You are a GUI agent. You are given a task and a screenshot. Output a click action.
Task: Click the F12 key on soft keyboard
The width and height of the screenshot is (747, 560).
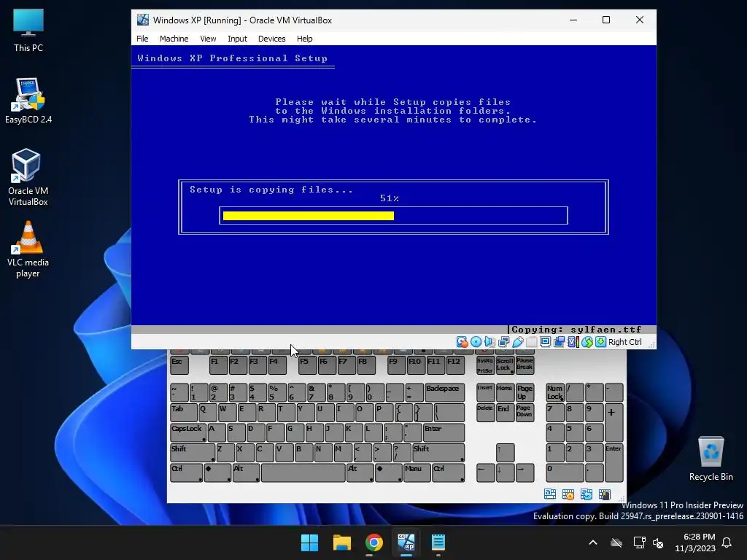455,365
